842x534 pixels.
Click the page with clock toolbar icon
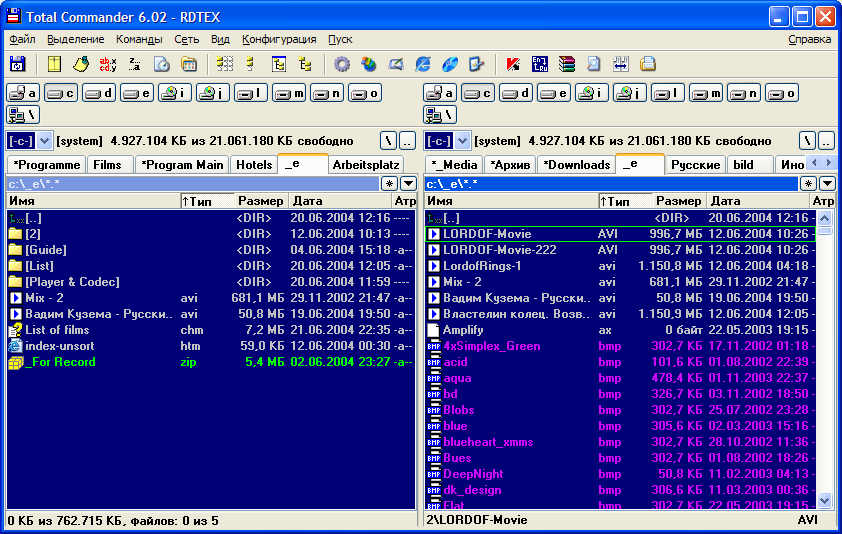click(162, 64)
